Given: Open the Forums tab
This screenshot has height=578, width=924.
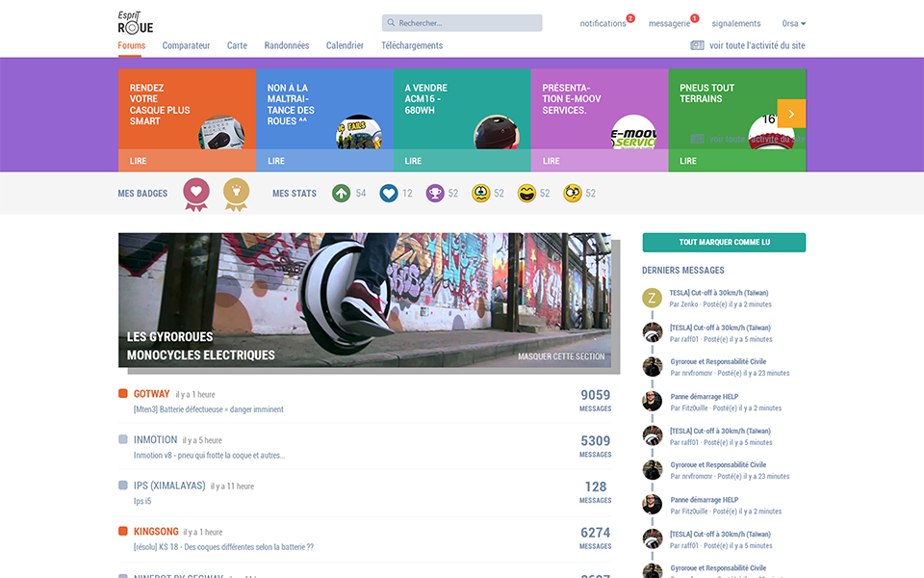Looking at the screenshot, I should (x=132, y=45).
